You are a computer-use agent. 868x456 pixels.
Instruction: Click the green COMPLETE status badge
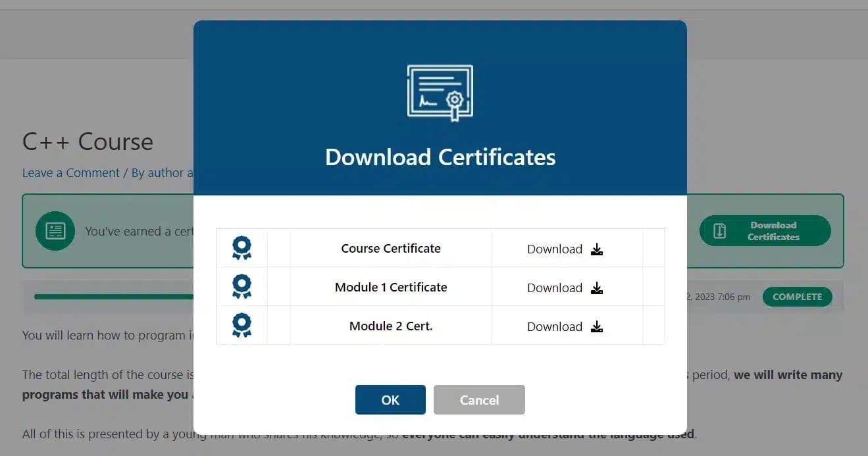pyautogui.click(x=797, y=297)
